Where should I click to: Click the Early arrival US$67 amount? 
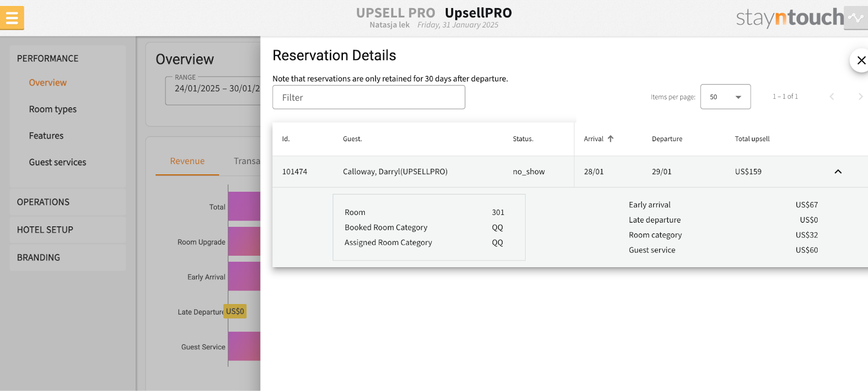pos(807,205)
